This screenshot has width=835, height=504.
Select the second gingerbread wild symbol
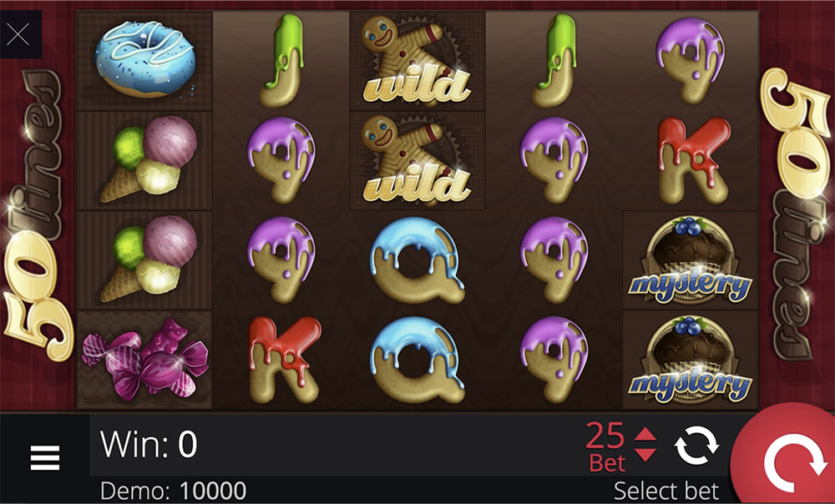(417, 160)
